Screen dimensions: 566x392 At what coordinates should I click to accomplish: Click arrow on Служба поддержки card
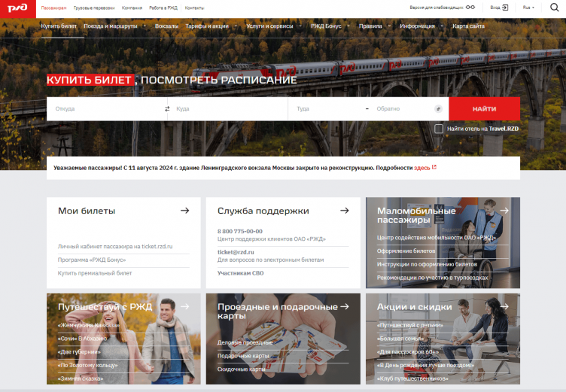[345, 211]
